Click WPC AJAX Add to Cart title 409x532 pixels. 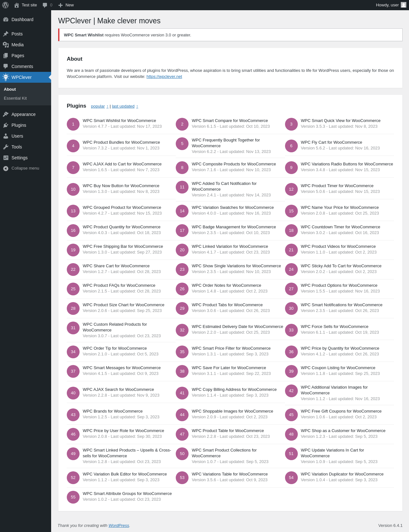coord(122,164)
